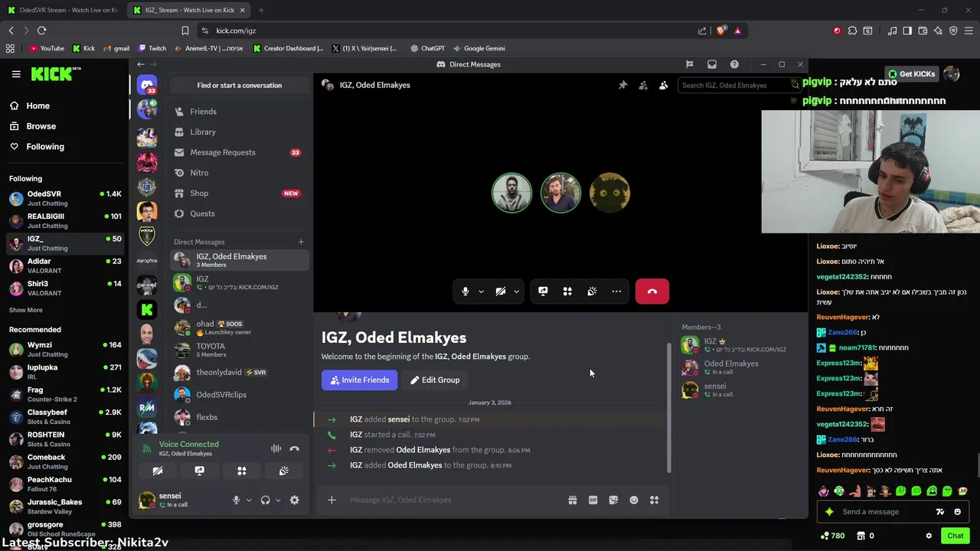Viewport: 980px width, 551px height.
Task: Open theonlydavid direct message
Action: (239, 373)
